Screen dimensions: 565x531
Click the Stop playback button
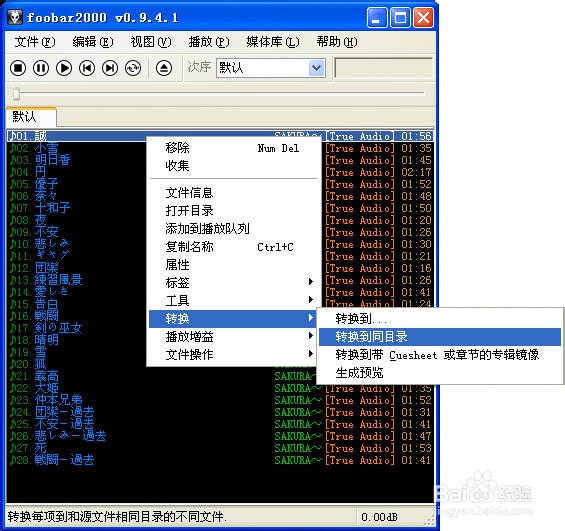(x=18, y=68)
